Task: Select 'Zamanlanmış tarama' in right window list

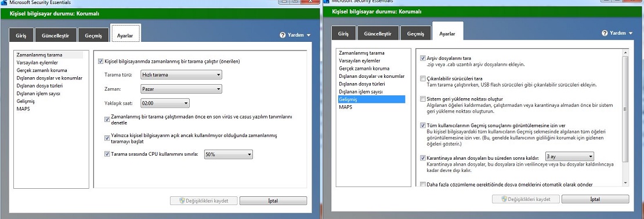Action: 361,53
